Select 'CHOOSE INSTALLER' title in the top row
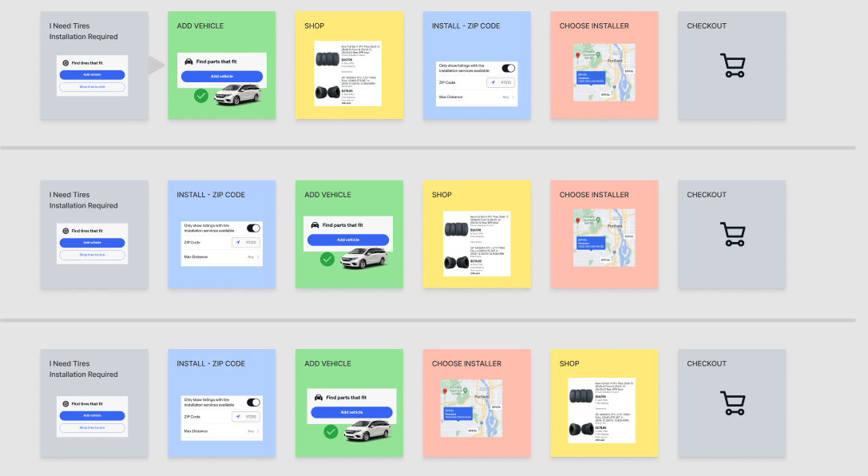The image size is (868, 476). [x=594, y=26]
